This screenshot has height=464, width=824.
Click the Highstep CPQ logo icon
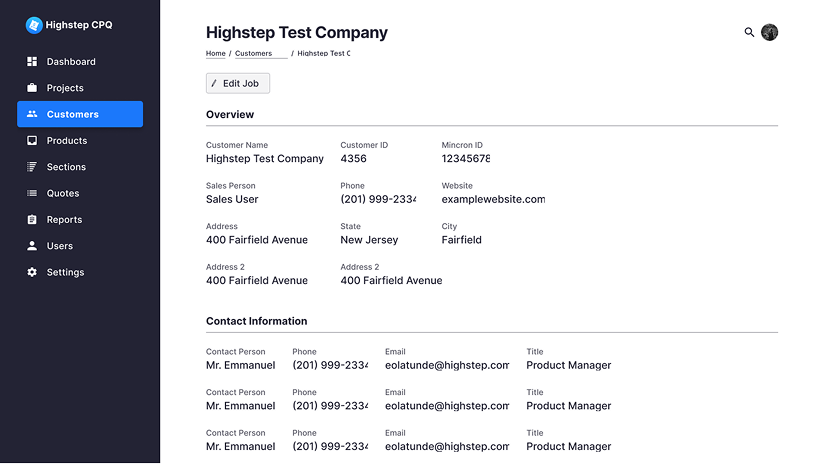tap(33, 25)
